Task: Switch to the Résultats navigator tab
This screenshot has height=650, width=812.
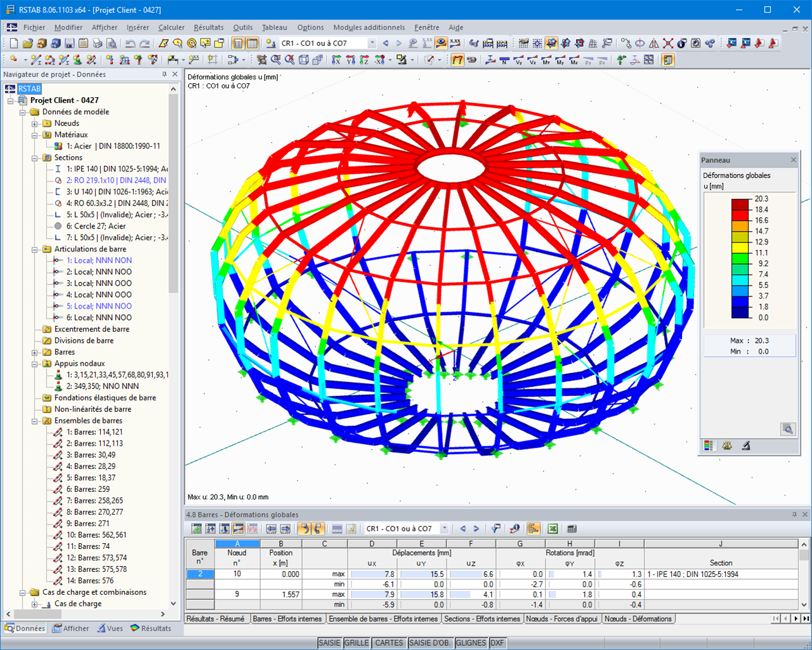Action: pyautogui.click(x=151, y=628)
